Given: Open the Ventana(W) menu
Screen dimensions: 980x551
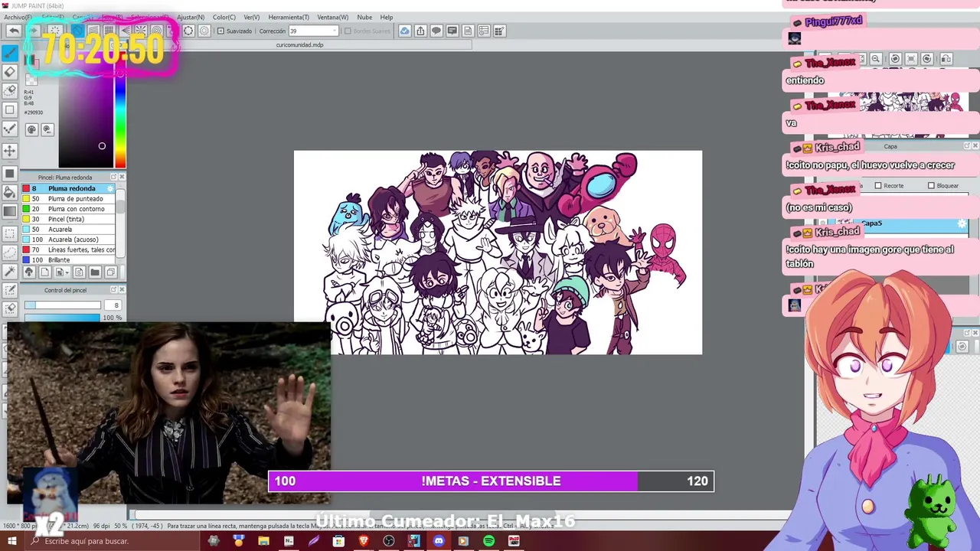Looking at the screenshot, I should (x=332, y=17).
